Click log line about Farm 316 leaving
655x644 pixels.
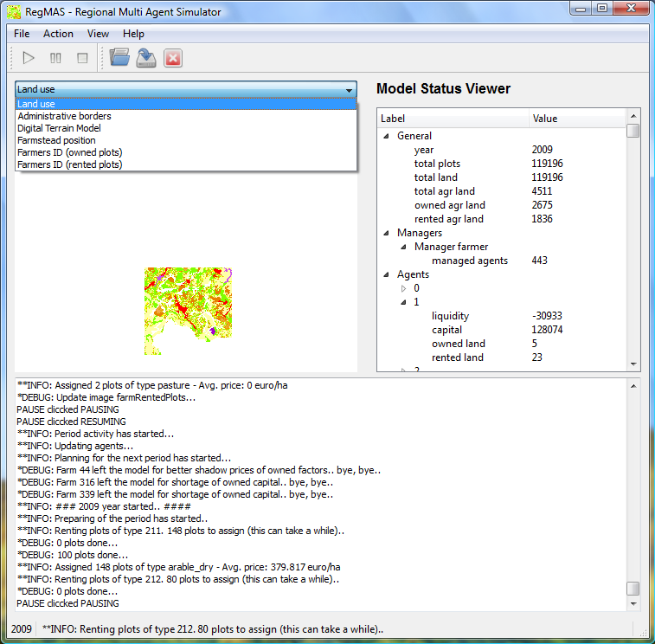(175, 482)
